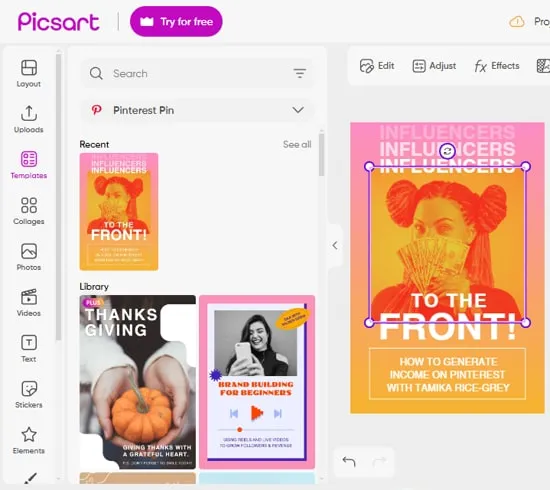Image resolution: width=550 pixels, height=490 pixels.
Task: Click the Try for free button
Action: [176, 21]
